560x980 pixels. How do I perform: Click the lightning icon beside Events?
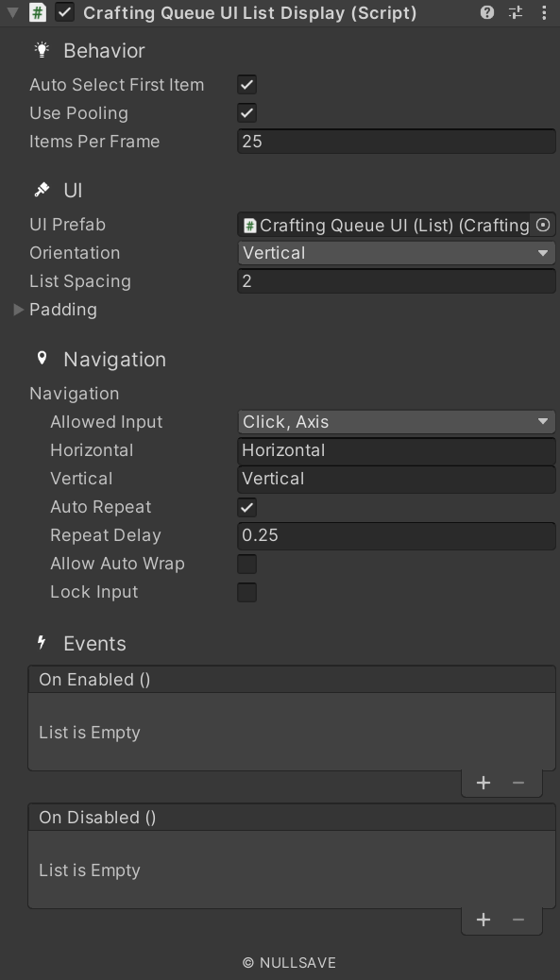tap(42, 643)
